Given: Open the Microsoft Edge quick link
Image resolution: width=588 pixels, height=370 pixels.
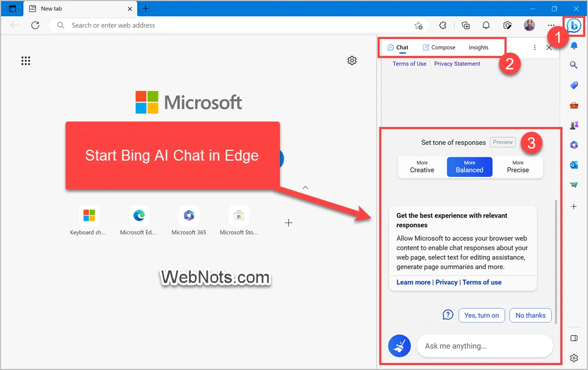Looking at the screenshot, I should click(138, 220).
